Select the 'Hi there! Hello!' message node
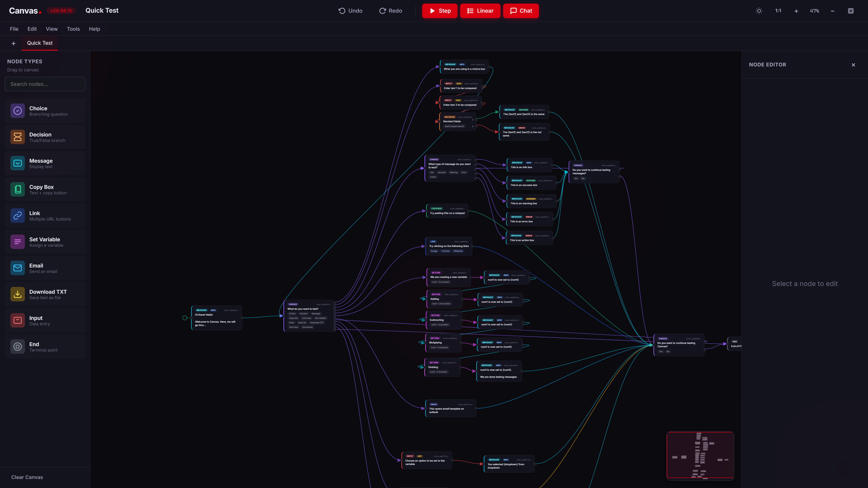The height and width of the screenshot is (488, 868). point(217,318)
